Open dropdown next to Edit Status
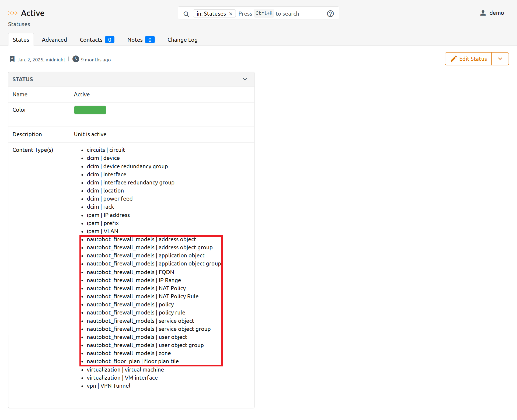This screenshot has width=517, height=420. (500, 59)
